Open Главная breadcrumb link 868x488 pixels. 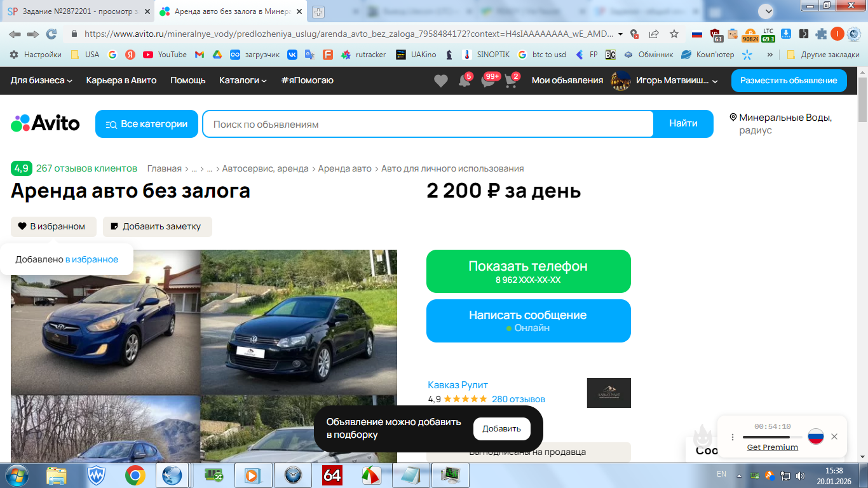pos(165,168)
